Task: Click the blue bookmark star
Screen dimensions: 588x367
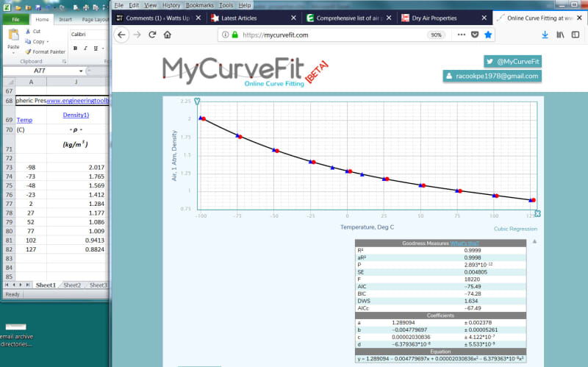Action: tap(488, 35)
